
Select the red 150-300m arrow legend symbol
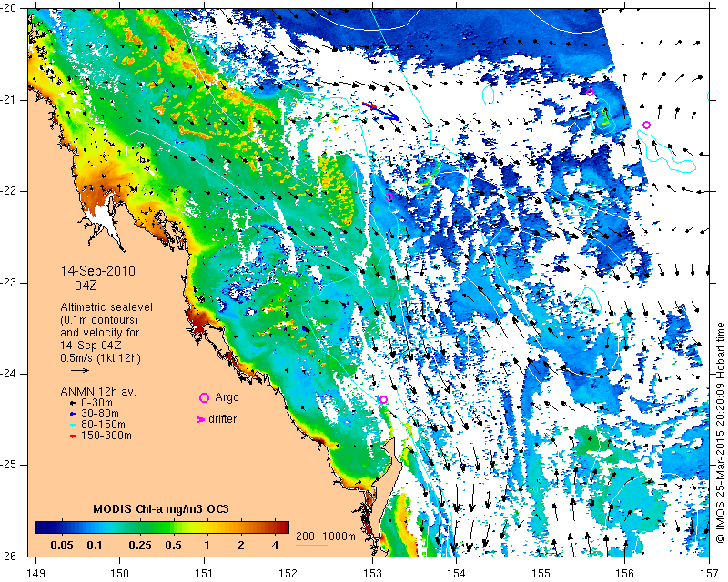[x=73, y=436]
